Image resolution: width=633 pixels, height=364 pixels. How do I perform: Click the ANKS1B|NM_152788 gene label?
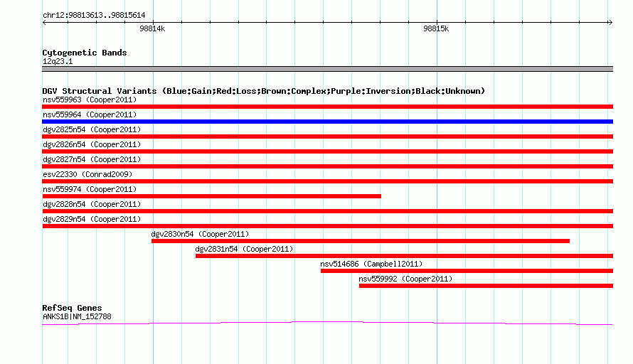[x=77, y=317]
